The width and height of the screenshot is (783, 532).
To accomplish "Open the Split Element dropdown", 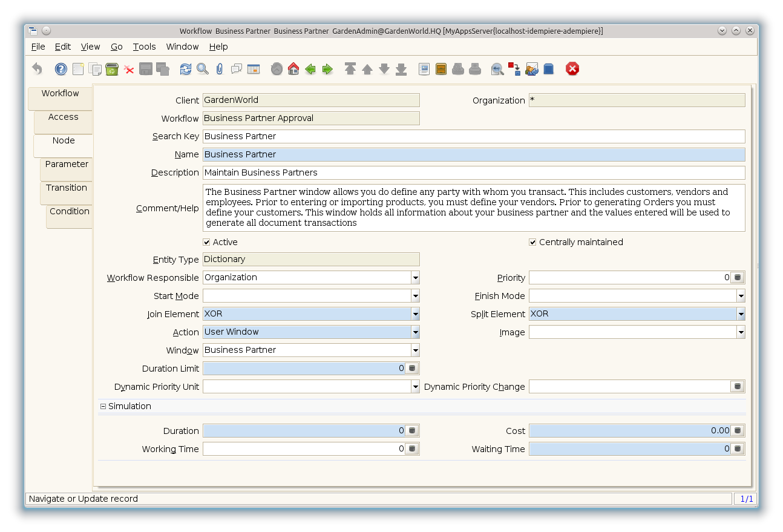I will tap(741, 314).
